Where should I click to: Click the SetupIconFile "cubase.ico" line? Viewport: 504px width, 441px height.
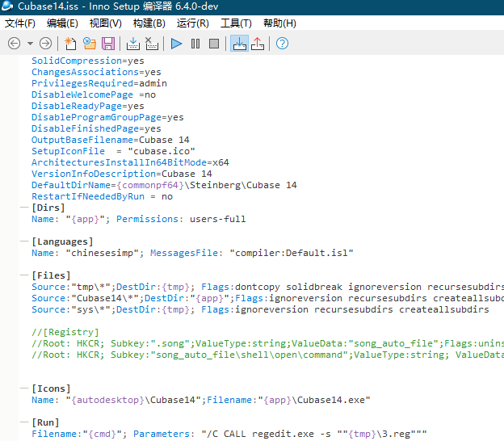coord(113,151)
